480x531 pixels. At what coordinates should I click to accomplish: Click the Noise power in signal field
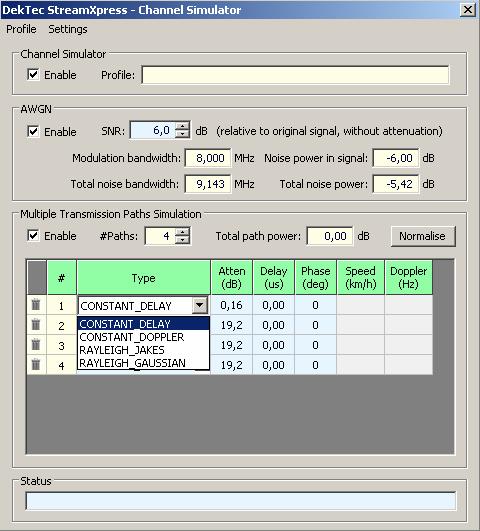(396, 158)
